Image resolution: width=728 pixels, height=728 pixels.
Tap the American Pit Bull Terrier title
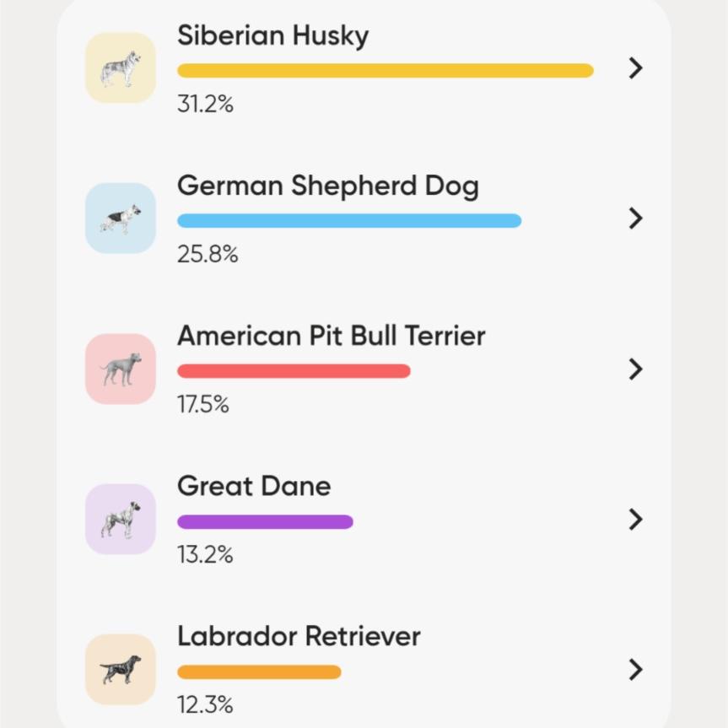[331, 336]
